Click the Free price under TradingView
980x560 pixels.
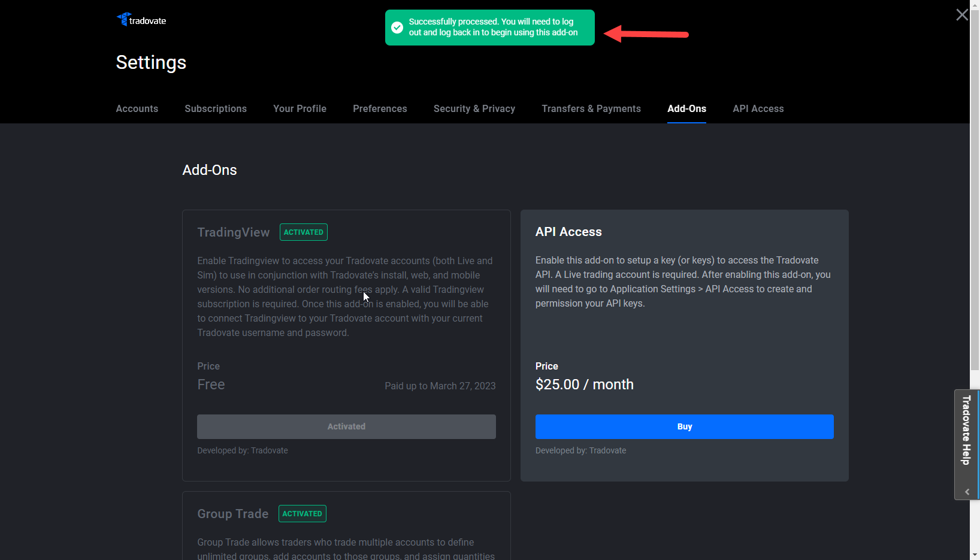pos(211,385)
